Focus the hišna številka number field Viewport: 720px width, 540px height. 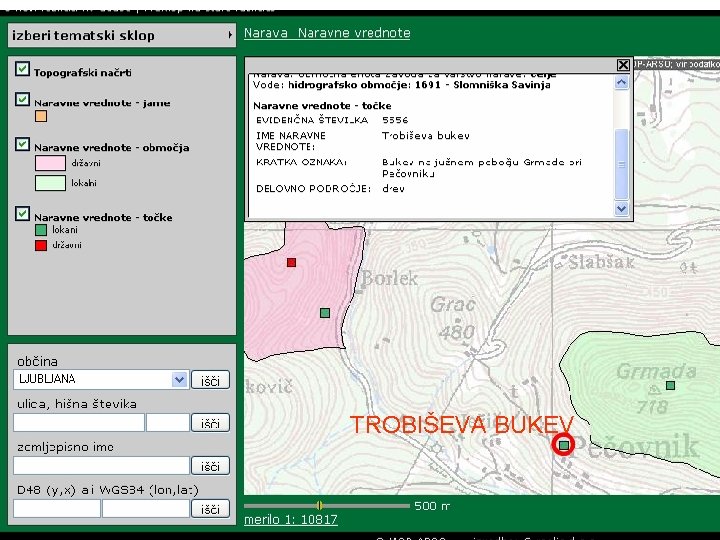(x=168, y=422)
